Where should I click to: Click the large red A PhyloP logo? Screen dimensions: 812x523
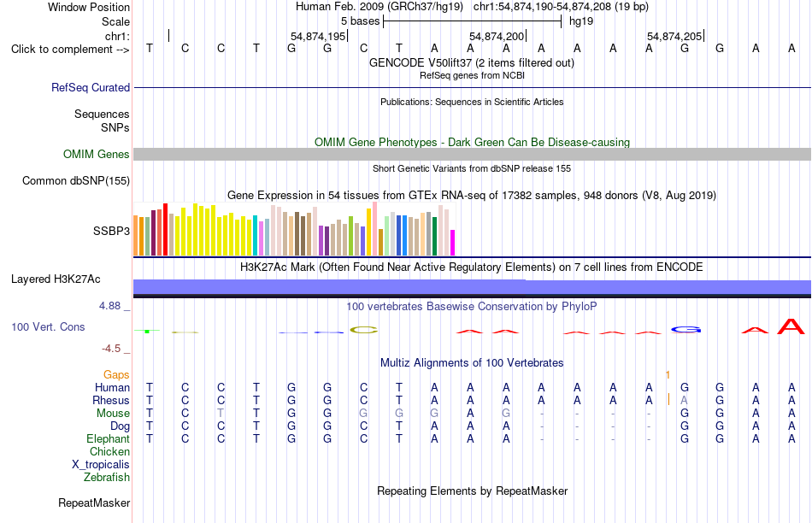791,326
